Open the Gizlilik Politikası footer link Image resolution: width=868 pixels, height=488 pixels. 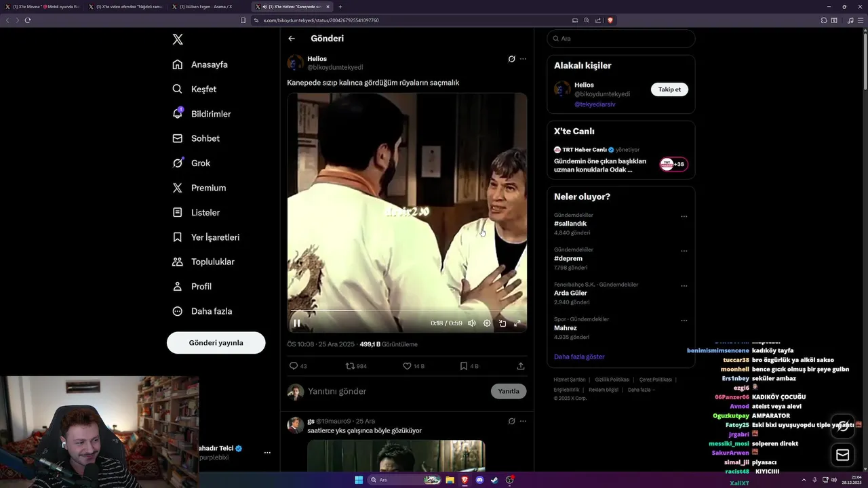[612, 380]
